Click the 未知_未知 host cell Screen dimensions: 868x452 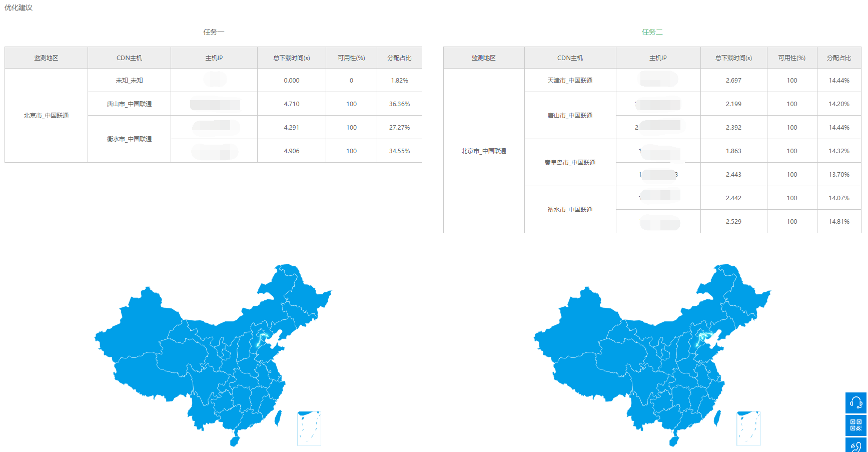pos(129,81)
